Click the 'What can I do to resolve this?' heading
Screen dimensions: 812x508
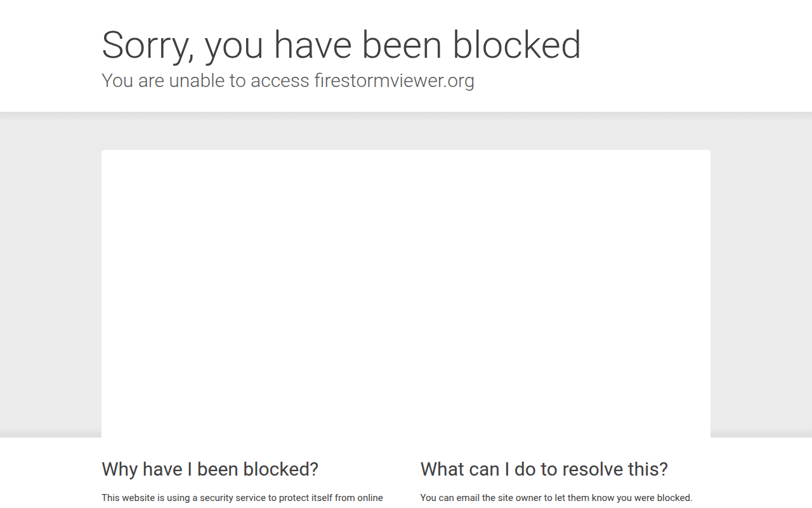tap(544, 469)
